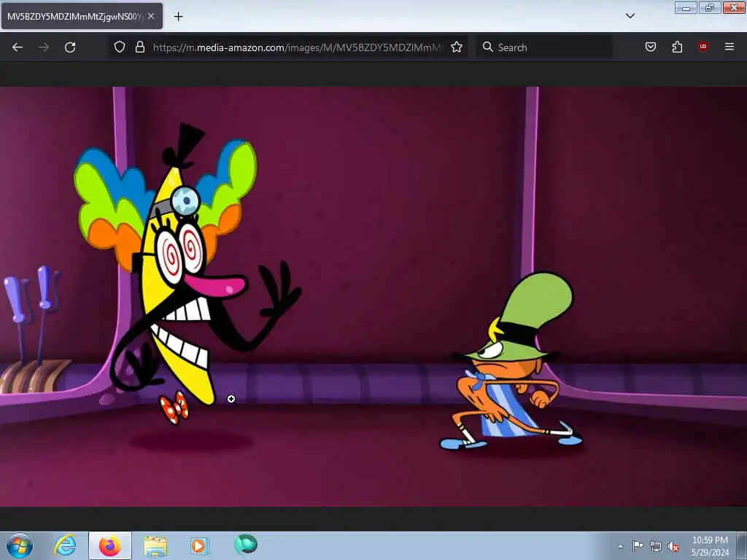The width and height of the screenshot is (747, 560).
Task: Open the Windows Start menu
Action: click(19, 545)
